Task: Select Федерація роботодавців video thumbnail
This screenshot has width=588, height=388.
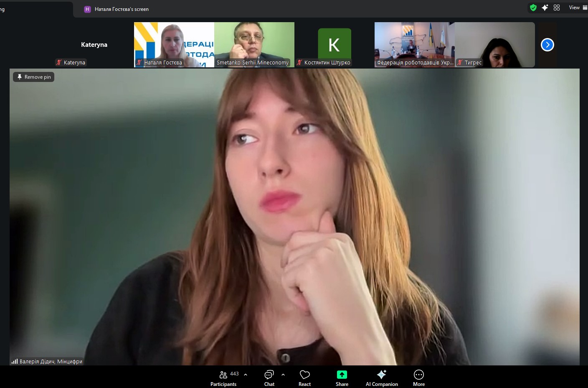Action: pos(415,45)
